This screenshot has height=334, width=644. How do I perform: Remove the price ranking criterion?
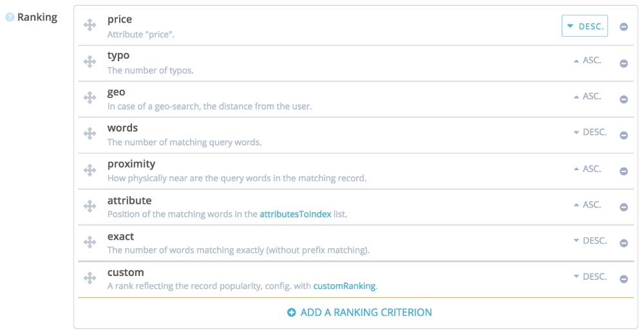coord(623,27)
